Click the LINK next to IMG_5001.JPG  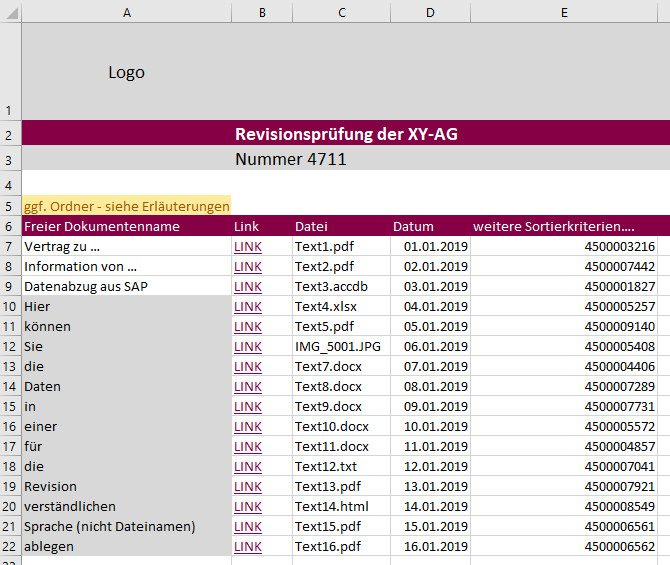pos(247,347)
